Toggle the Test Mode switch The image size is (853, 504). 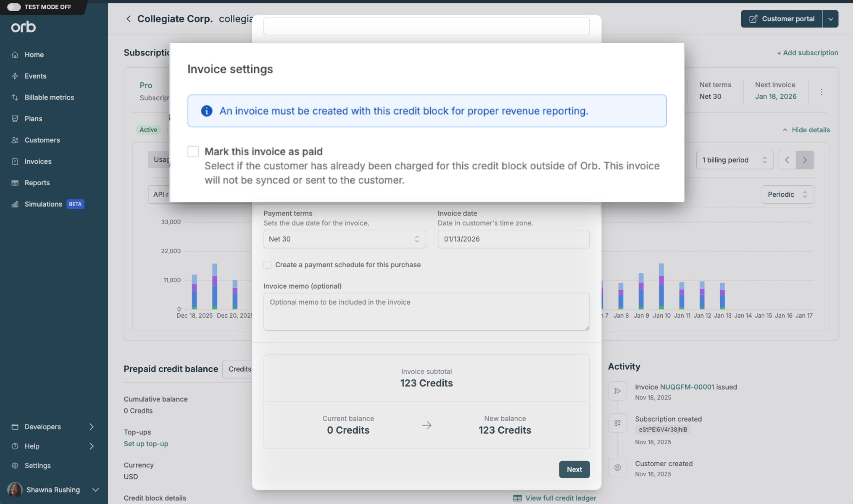tap(14, 7)
